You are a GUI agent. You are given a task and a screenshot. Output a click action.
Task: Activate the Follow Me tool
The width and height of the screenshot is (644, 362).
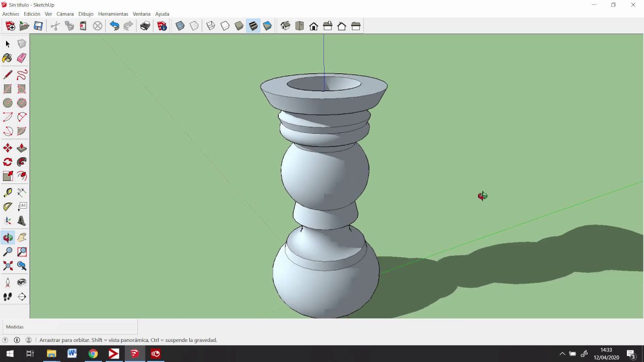(x=22, y=162)
